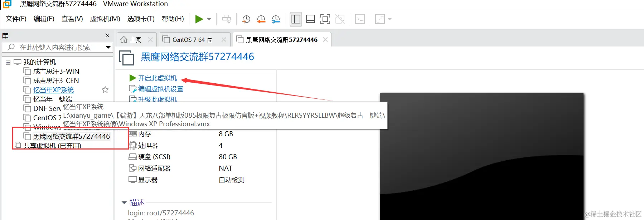Click the 开启此虚拟机 link
This screenshot has width=644, height=220.
(x=158, y=78)
